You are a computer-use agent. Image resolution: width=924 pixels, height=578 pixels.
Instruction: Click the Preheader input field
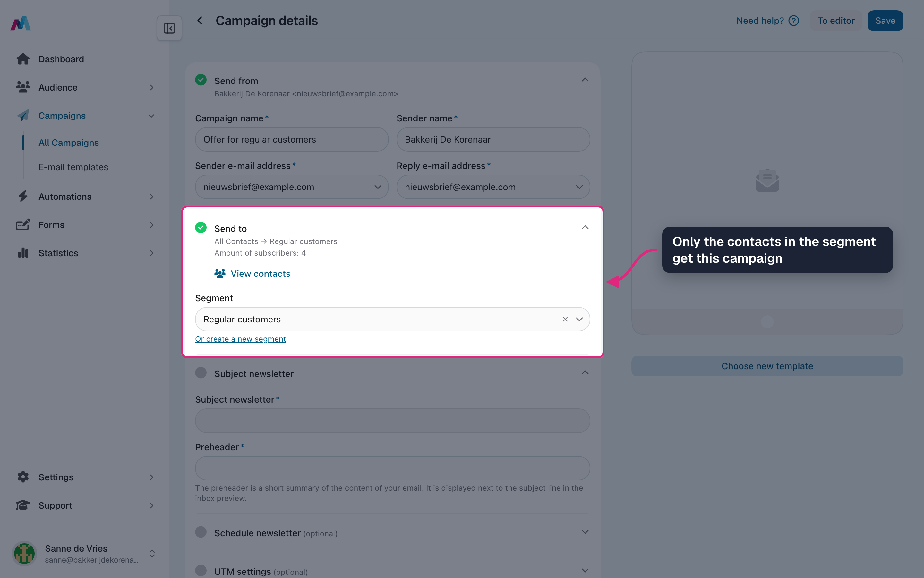pos(392,468)
